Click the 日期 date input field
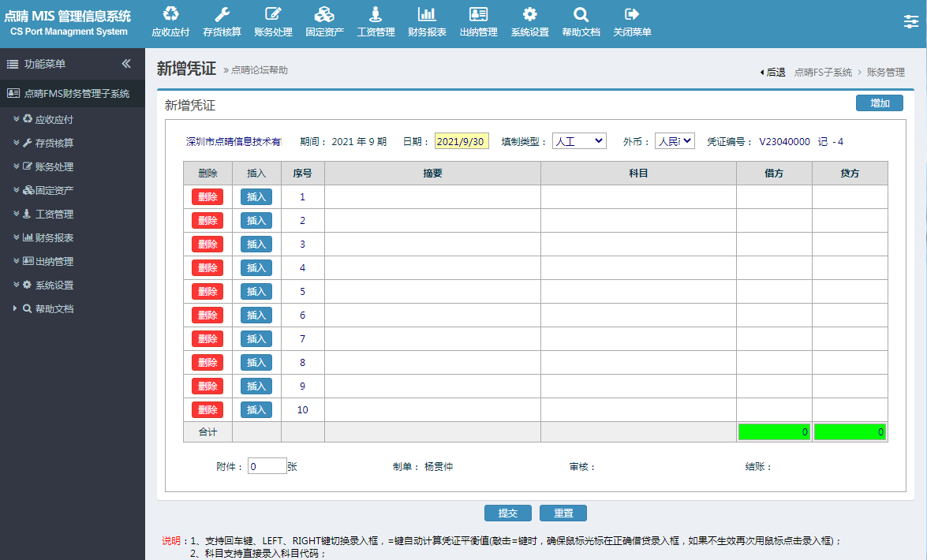Screen dimensions: 927x560 click(x=462, y=141)
